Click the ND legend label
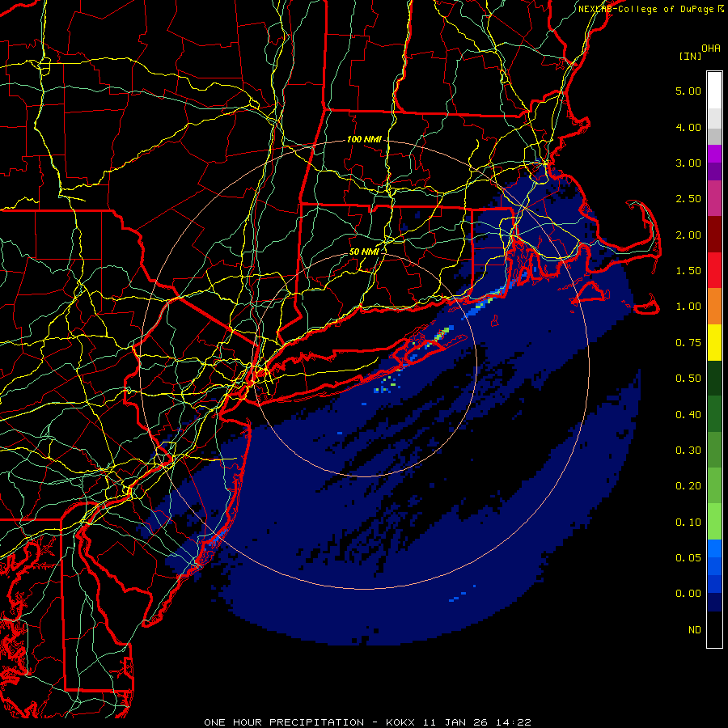The height and width of the screenshot is (728, 728). [x=695, y=630]
